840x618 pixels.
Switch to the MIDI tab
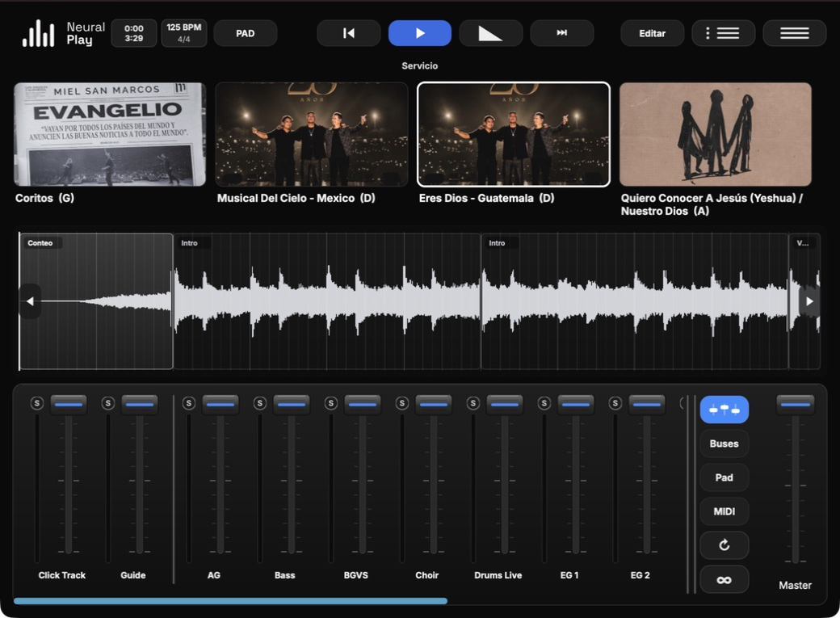click(x=724, y=511)
